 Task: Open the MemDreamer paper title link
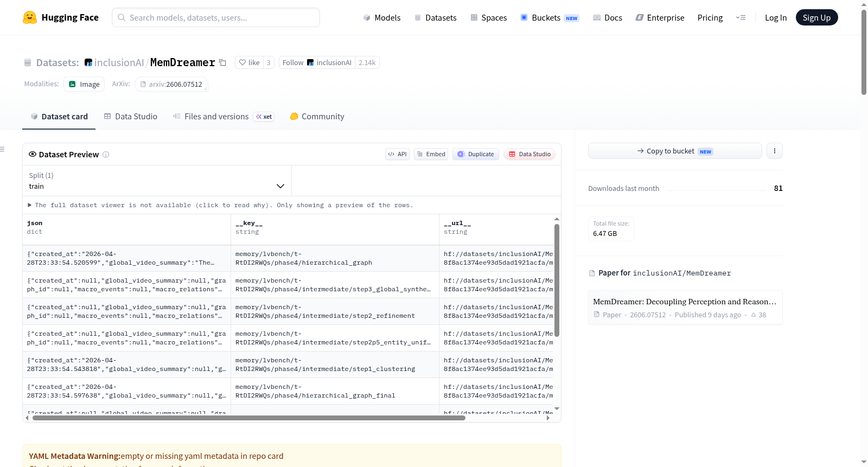[685, 302]
